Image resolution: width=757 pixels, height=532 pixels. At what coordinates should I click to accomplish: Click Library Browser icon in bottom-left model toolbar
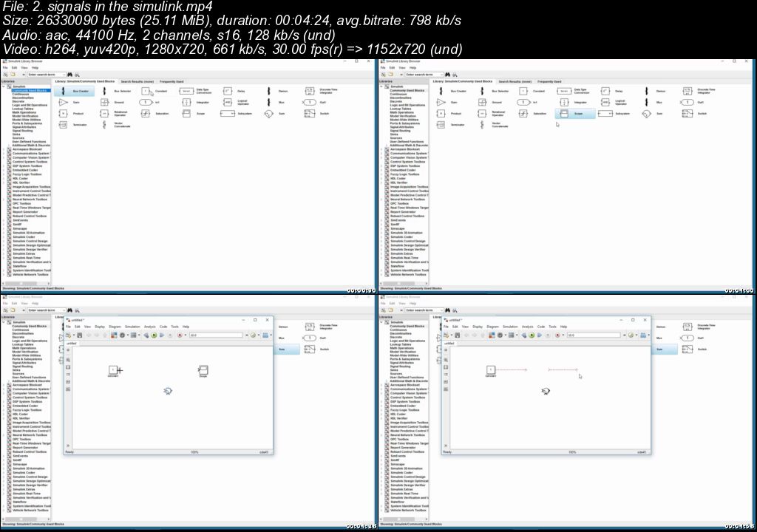tap(114, 335)
